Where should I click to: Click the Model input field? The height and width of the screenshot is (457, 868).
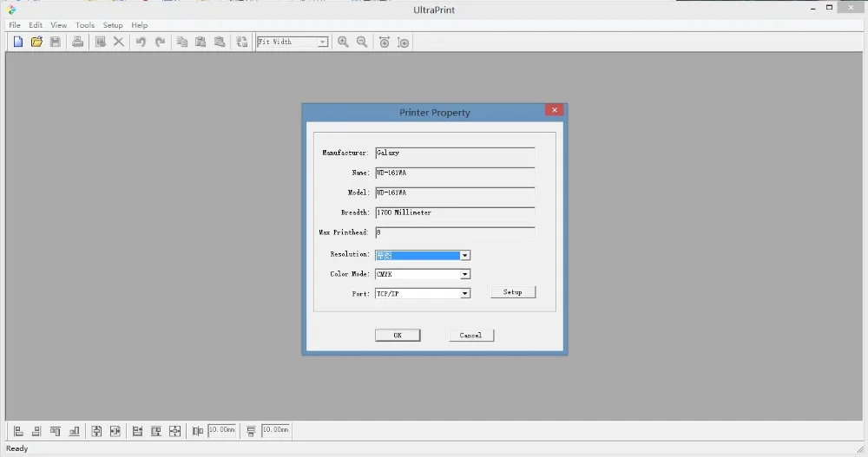[x=455, y=193]
